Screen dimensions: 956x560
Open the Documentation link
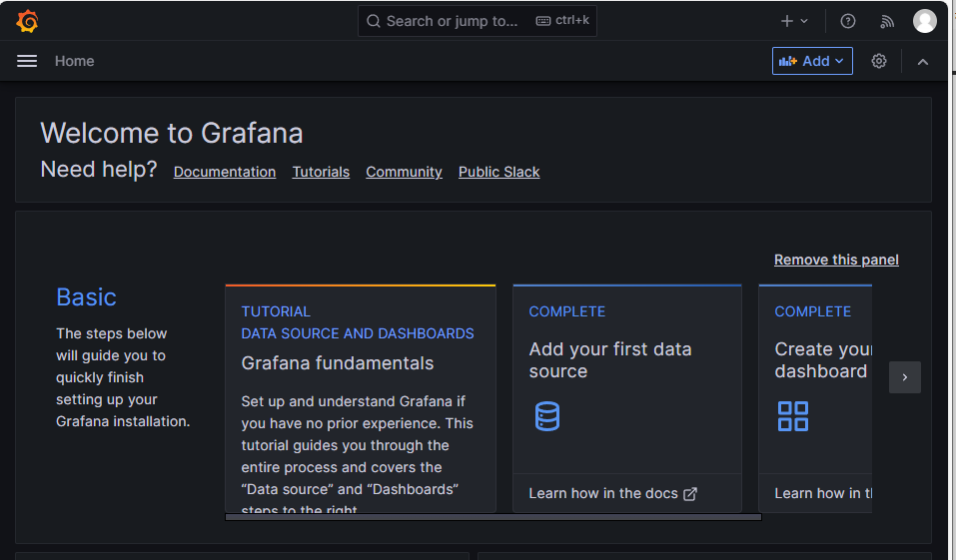point(225,172)
